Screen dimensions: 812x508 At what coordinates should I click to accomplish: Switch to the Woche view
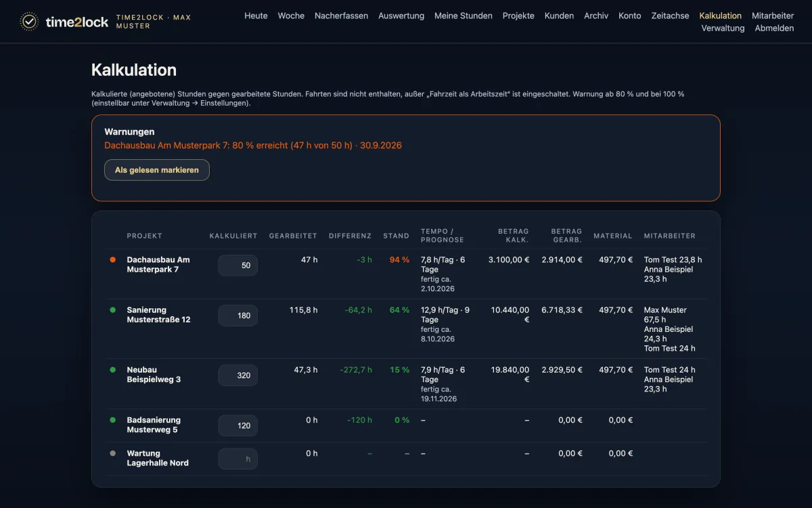[x=291, y=16]
